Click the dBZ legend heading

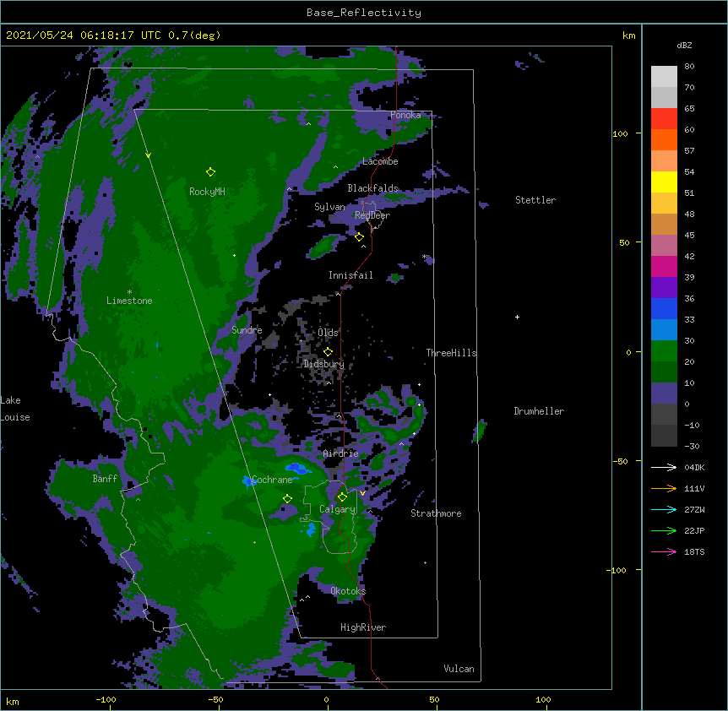684,45
